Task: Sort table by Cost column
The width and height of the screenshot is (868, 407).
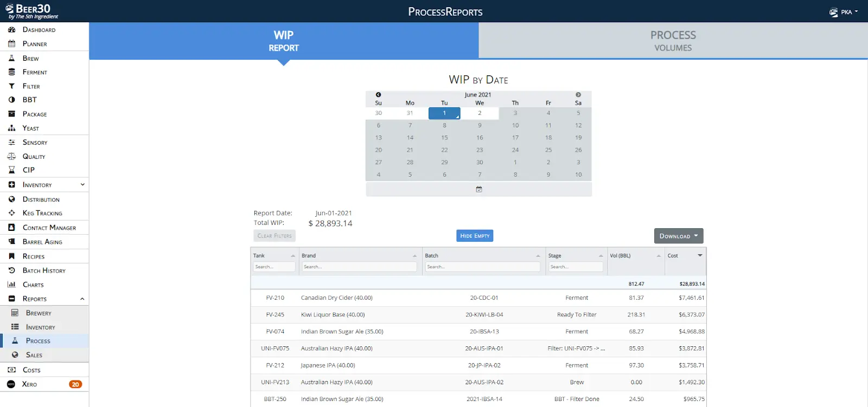Action: coord(700,255)
